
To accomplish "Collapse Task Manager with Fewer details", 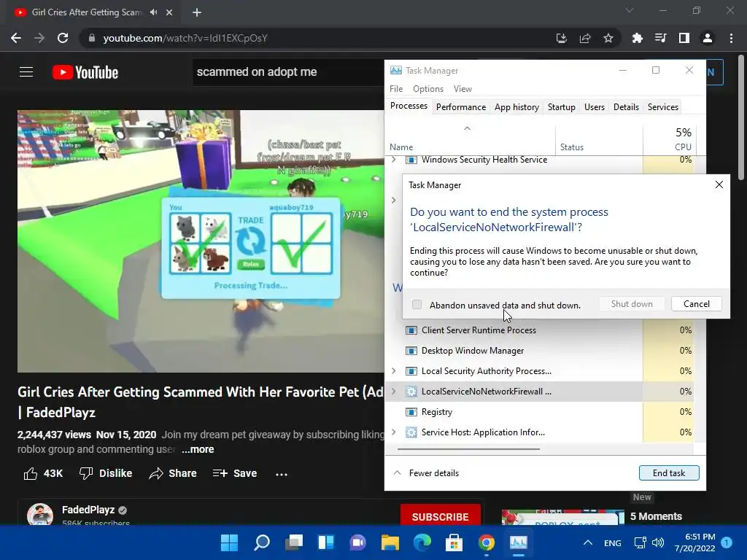I will [x=426, y=472].
